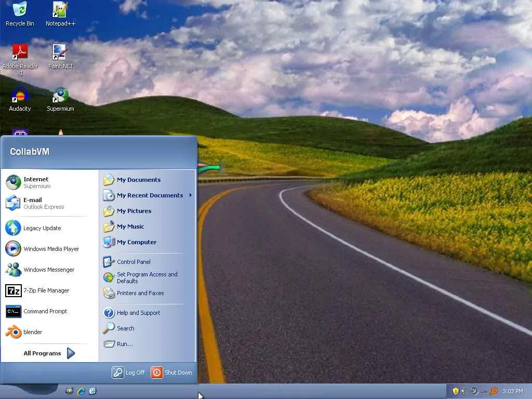Select the Adobe Reader XI desktop icon
The height and width of the screenshot is (399, 532).
20,59
